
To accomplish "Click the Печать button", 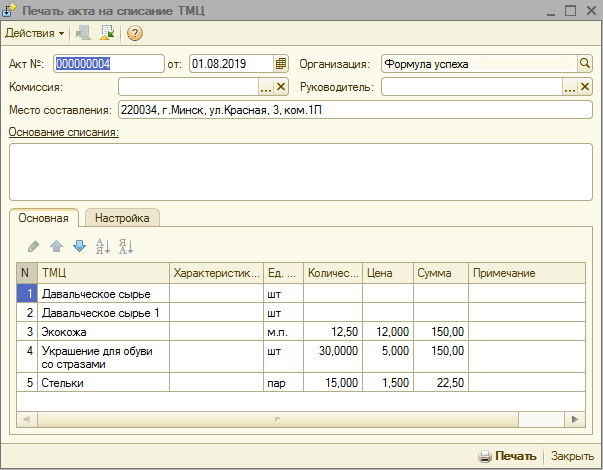I will point(508,456).
